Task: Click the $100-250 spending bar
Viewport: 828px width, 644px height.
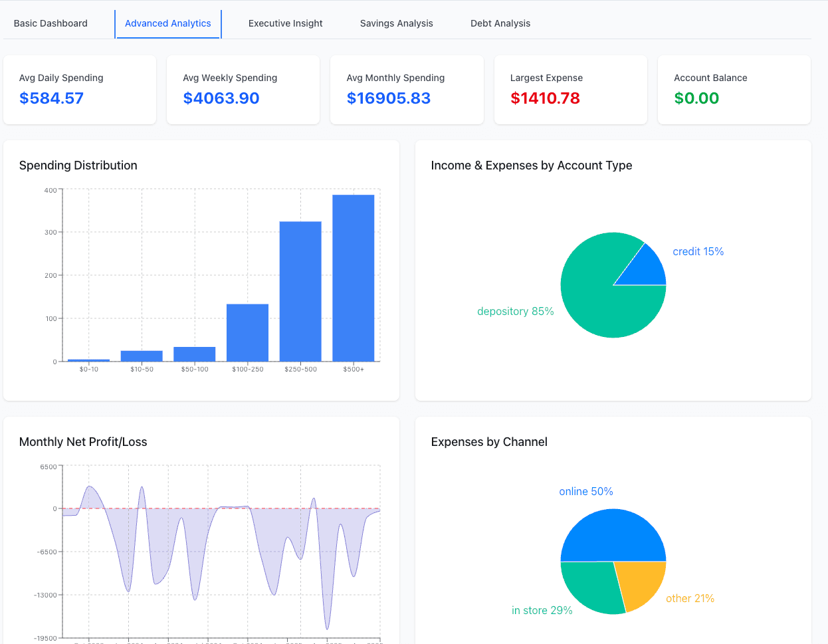Action: pyautogui.click(x=247, y=332)
